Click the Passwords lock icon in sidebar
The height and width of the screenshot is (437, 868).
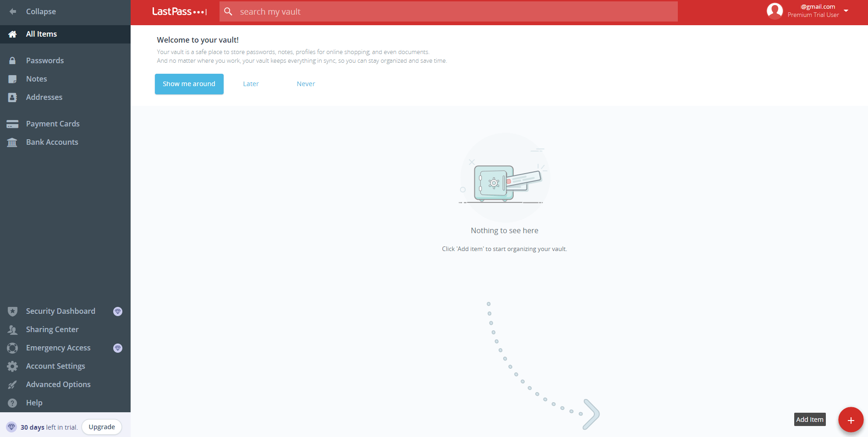pyautogui.click(x=12, y=60)
